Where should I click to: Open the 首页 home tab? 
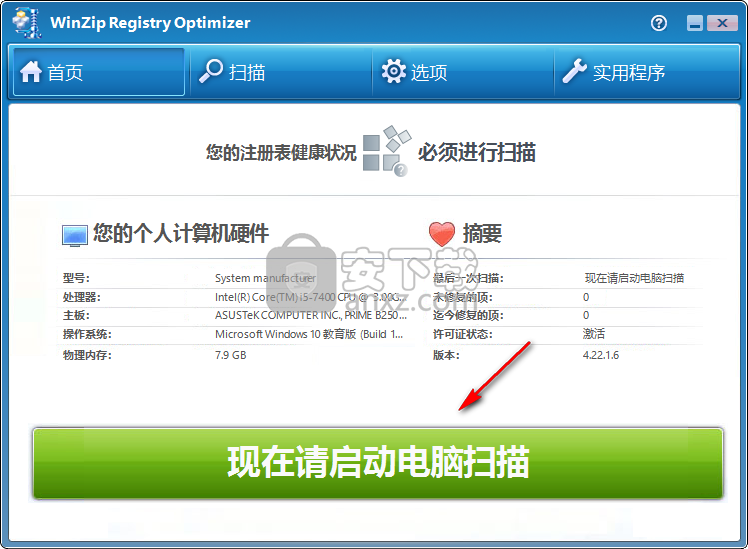(x=99, y=72)
